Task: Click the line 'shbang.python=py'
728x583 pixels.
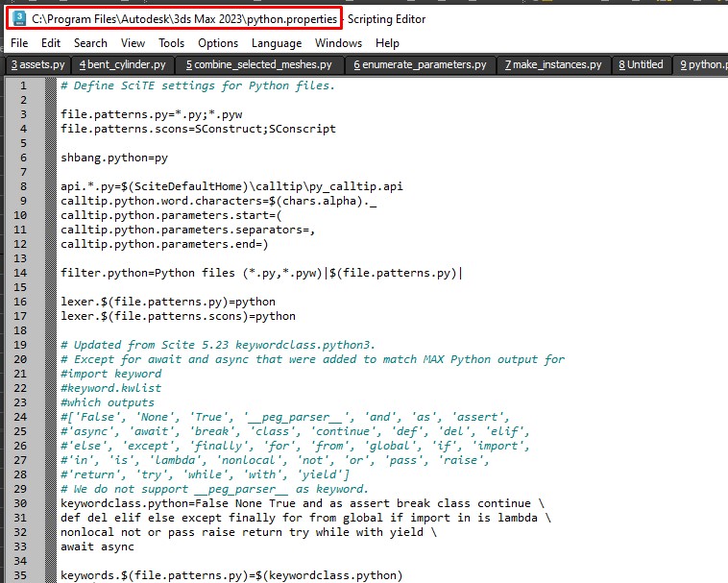Action: [114, 158]
